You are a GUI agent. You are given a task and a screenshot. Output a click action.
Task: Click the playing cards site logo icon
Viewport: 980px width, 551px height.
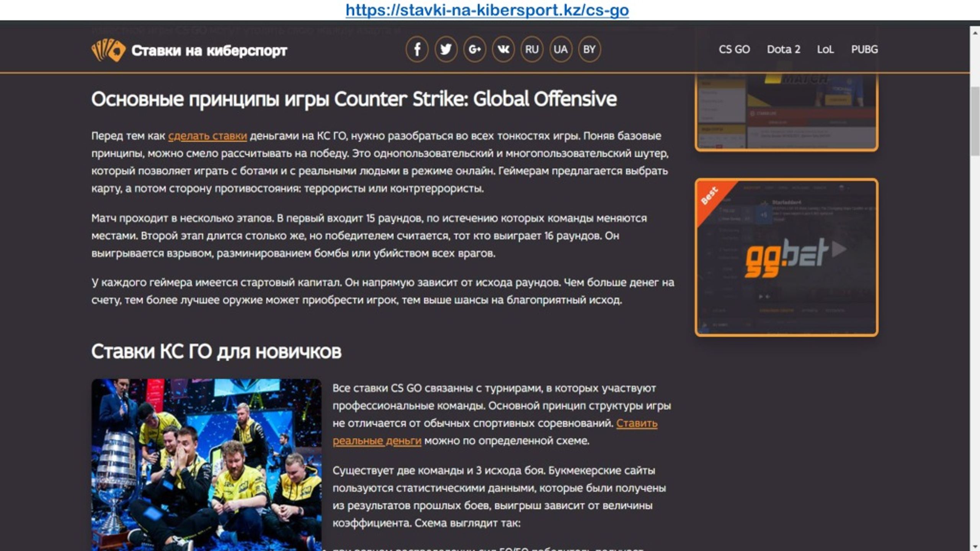tap(108, 50)
